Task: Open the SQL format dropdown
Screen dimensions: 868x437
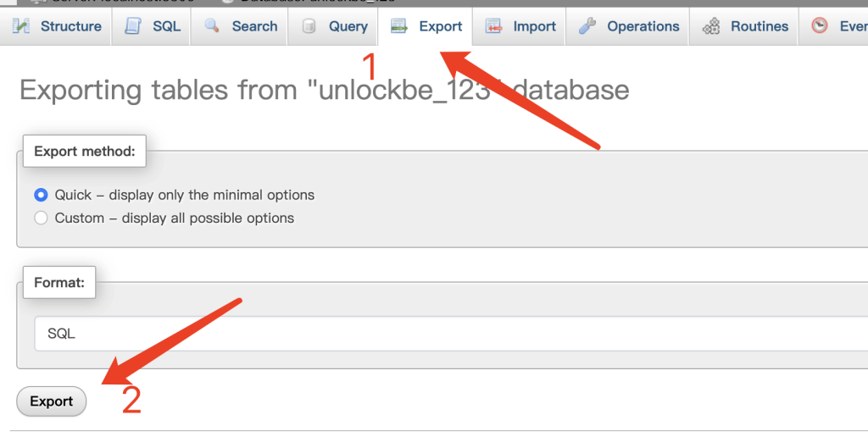Action: 451,334
